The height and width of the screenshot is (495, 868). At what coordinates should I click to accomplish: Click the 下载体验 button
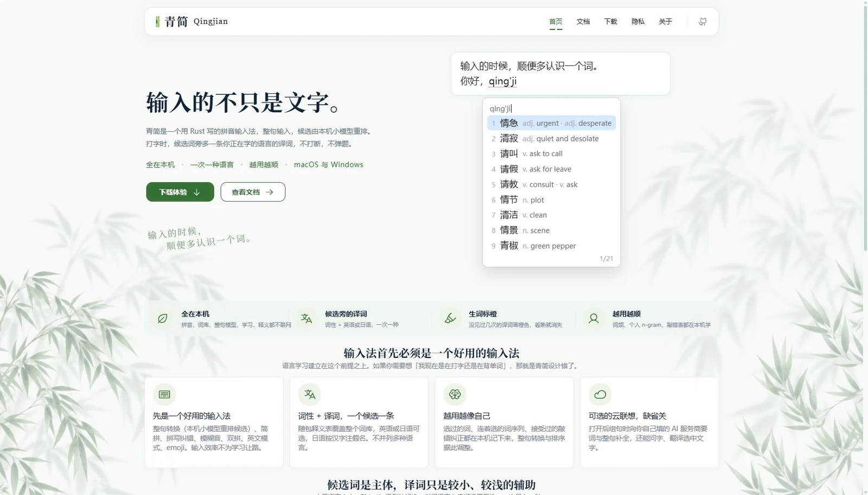pos(180,192)
